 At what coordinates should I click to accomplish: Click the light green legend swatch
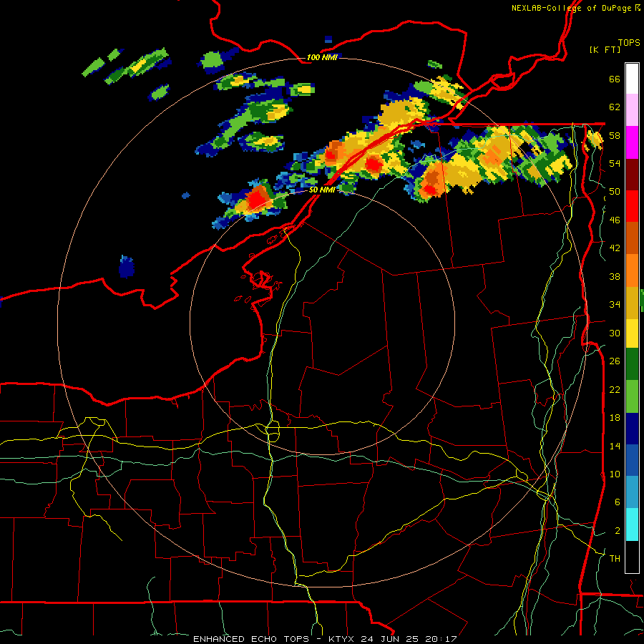click(x=632, y=396)
